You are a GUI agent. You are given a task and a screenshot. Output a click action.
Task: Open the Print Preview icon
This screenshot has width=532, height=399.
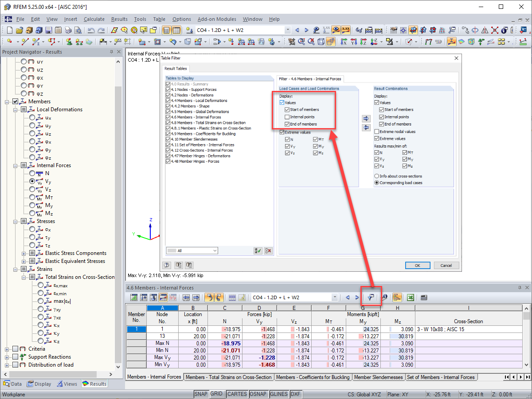[78, 30]
